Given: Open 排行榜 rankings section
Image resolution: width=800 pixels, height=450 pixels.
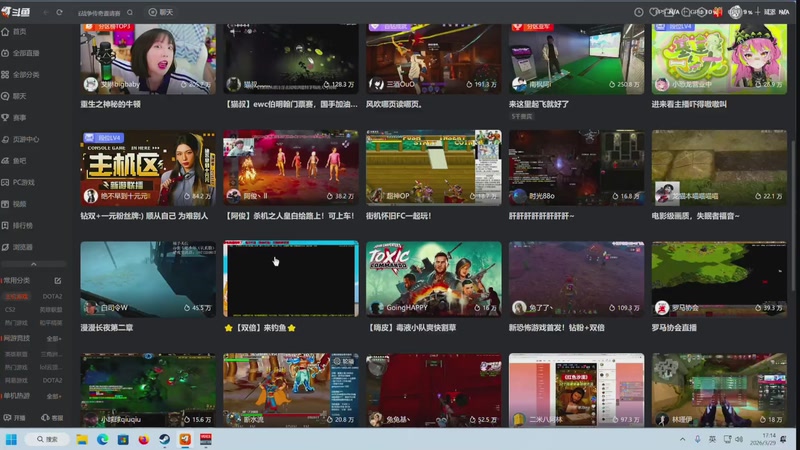Looking at the screenshot, I should click(17, 225).
